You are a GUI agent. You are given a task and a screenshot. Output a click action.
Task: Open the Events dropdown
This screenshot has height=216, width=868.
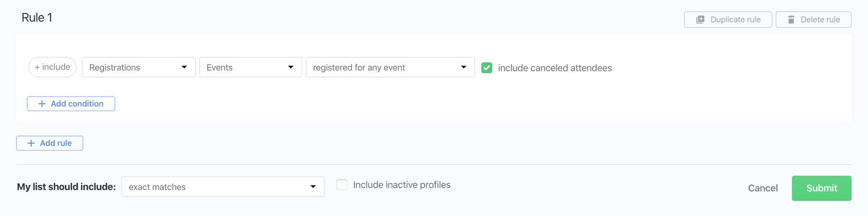pyautogui.click(x=250, y=67)
